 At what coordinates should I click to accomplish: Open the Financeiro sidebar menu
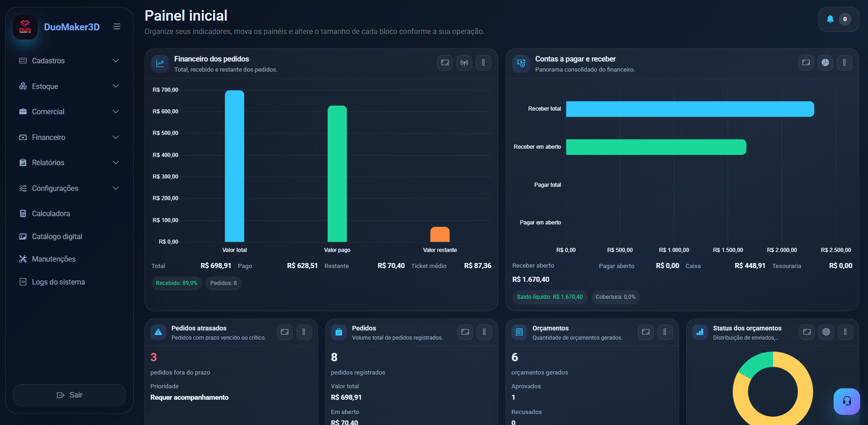point(69,137)
